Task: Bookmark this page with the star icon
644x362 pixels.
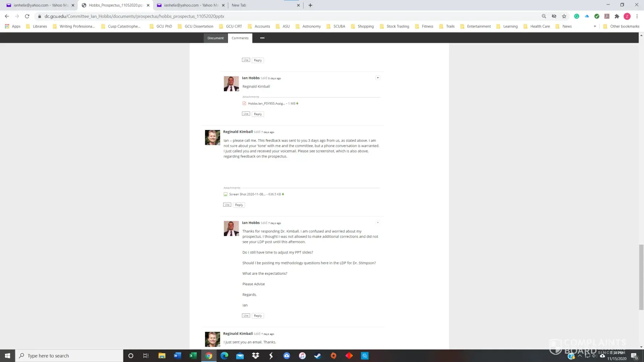Action: pos(564,16)
